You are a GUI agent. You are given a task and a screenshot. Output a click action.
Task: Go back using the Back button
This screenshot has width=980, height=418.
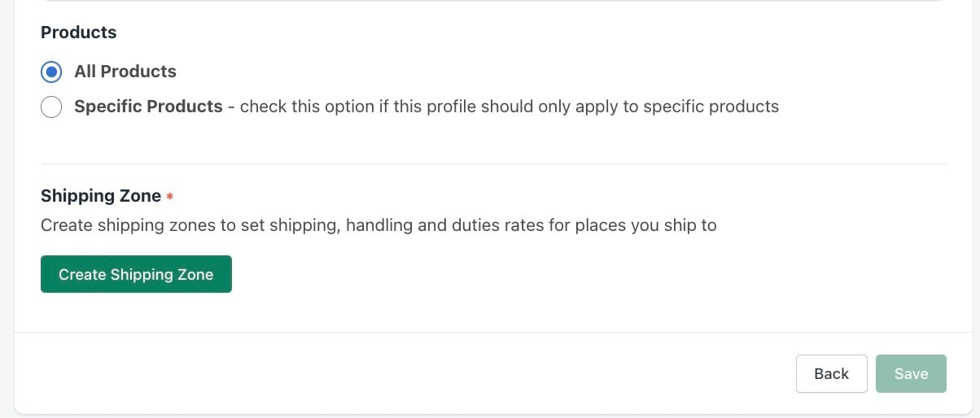pos(831,373)
